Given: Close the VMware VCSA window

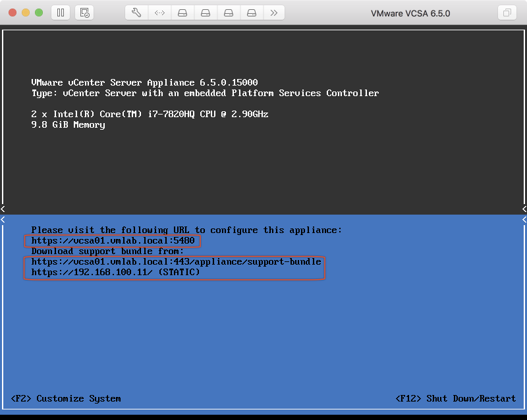Looking at the screenshot, I should (x=13, y=13).
